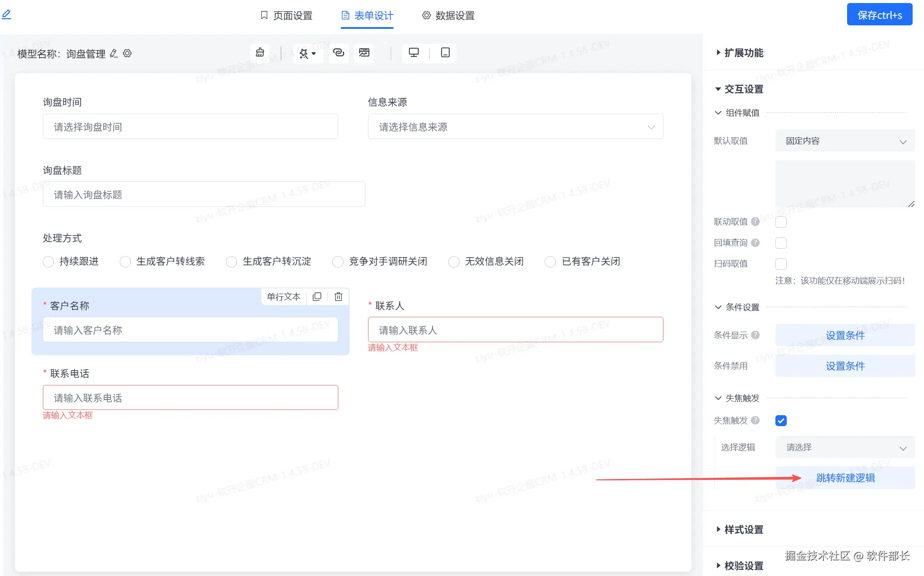This screenshot has height=576, width=924.
Task: Select the 持续跟进 radio option
Action: [x=49, y=262]
